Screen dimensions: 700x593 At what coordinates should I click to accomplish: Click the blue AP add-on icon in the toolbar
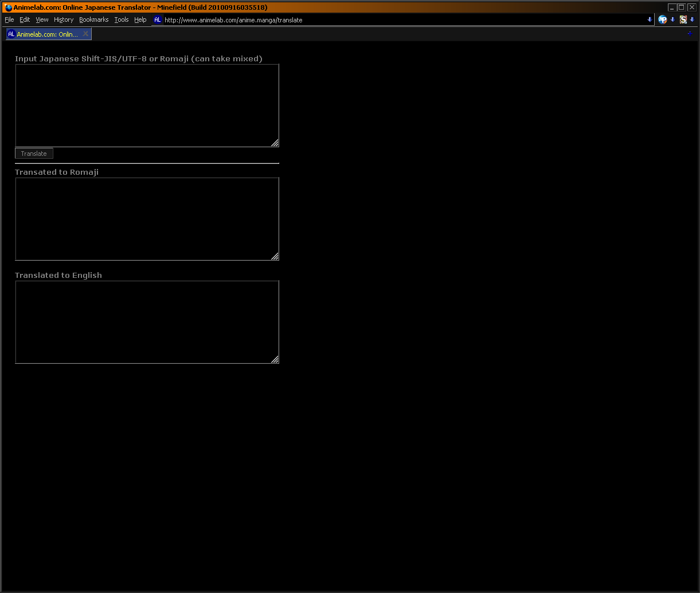[663, 19]
